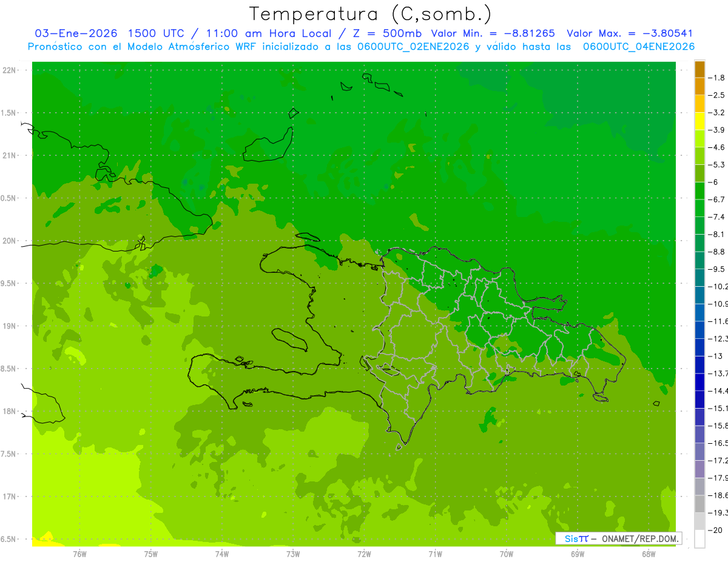Screen dimensions: 728x562
Task: Click the '68W' longitude axis label
Action: 649,554
